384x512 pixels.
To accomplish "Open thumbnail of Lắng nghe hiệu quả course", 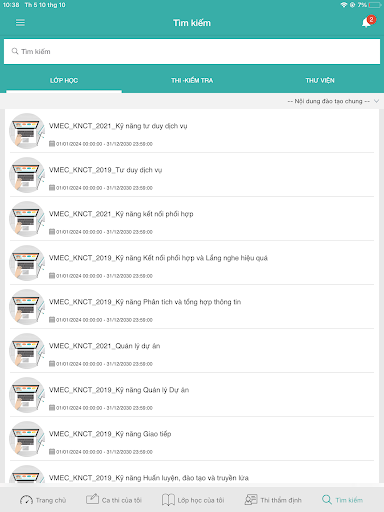I will point(27,263).
